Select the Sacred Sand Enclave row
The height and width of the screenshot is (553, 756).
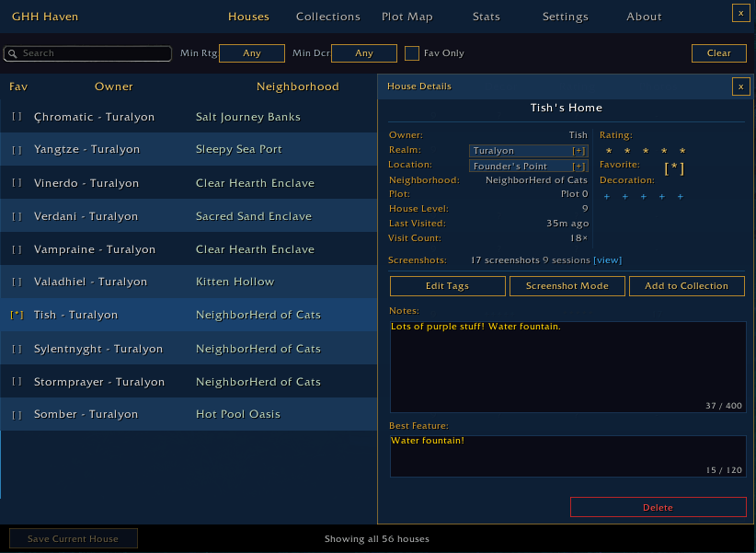[x=189, y=216]
